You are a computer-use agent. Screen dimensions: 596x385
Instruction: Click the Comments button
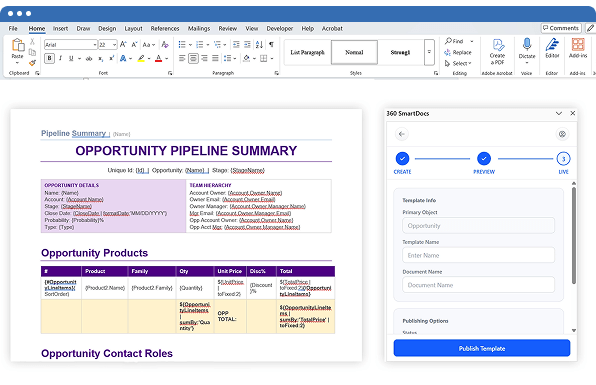[x=561, y=28]
